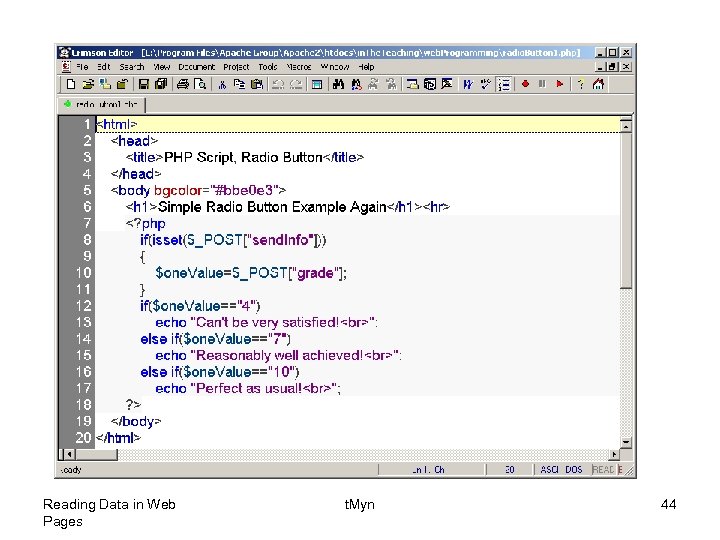Toggle Column mode from the toolbar
This screenshot has width=720, height=540.
pyautogui.click(x=317, y=84)
